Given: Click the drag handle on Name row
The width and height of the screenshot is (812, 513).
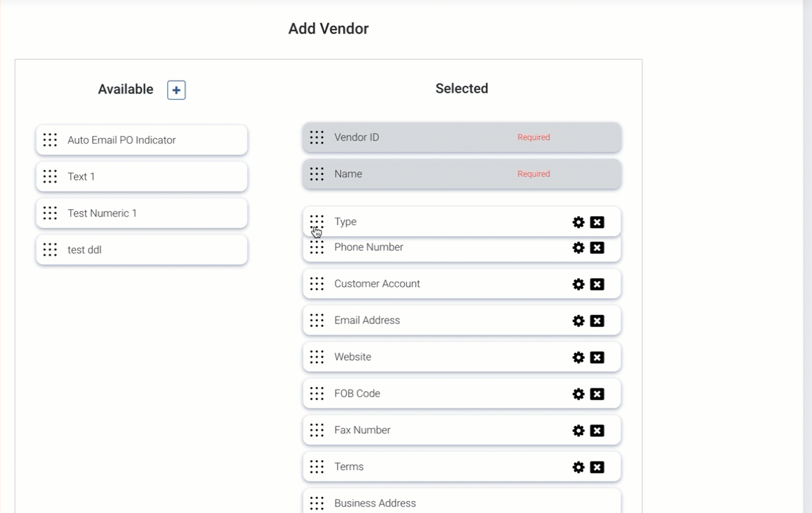Looking at the screenshot, I should [x=317, y=174].
